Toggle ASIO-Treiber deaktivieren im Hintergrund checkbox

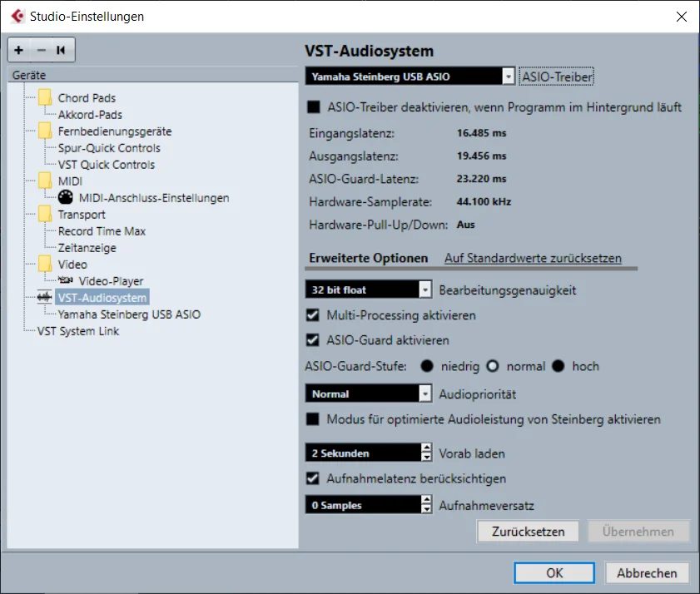pyautogui.click(x=314, y=107)
